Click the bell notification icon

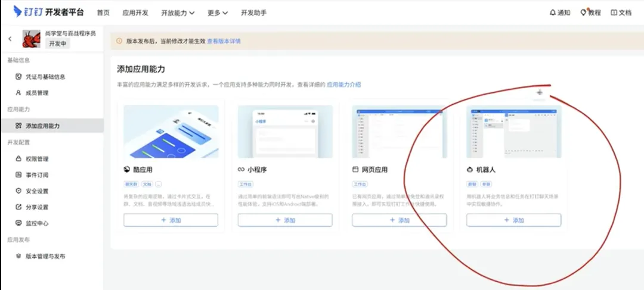point(552,13)
